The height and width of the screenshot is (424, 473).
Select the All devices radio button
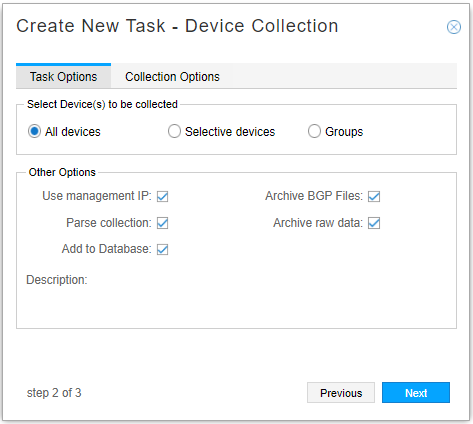(34, 131)
